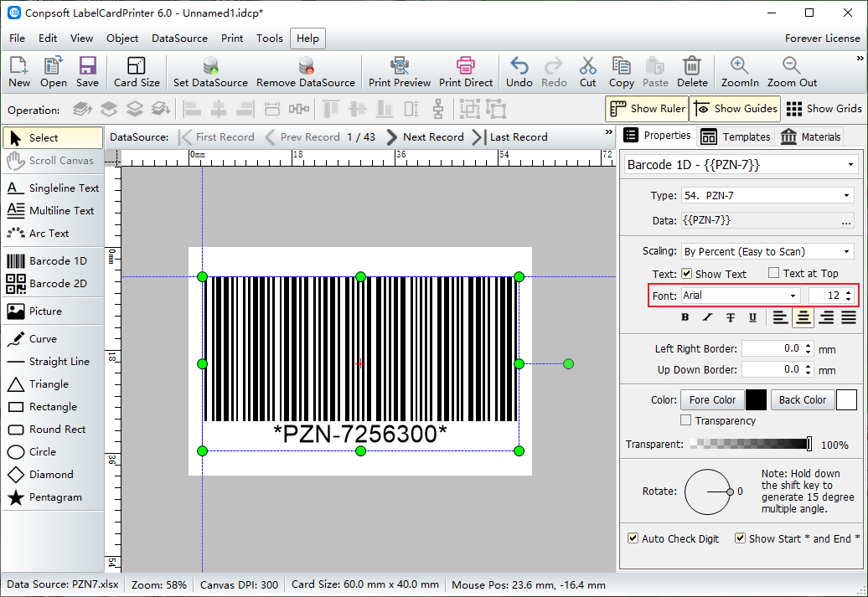Image resolution: width=868 pixels, height=597 pixels.
Task: Activate the Select pointer tool
Action: [53, 138]
